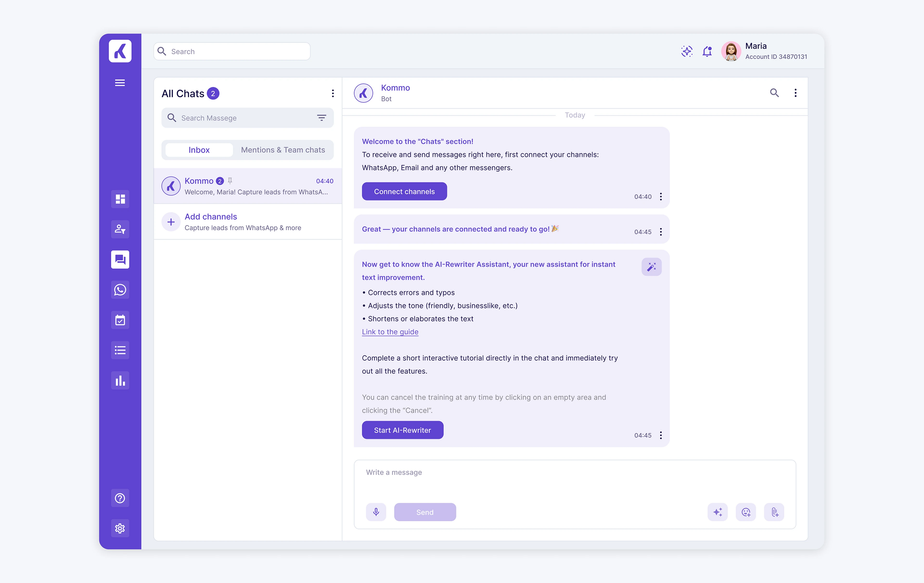The height and width of the screenshot is (583, 924).
Task: Open the emoji picker icon
Action: pyautogui.click(x=746, y=512)
